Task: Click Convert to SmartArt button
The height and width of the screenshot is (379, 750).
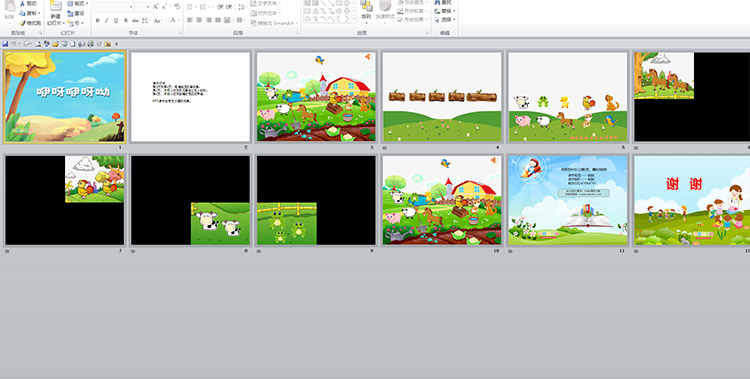Action: 274,23
